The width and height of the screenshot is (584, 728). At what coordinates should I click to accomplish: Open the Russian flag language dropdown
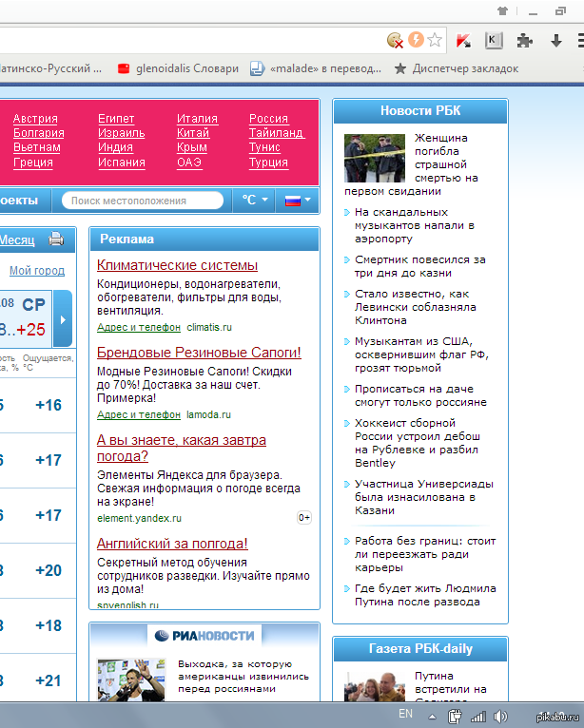tap(298, 201)
